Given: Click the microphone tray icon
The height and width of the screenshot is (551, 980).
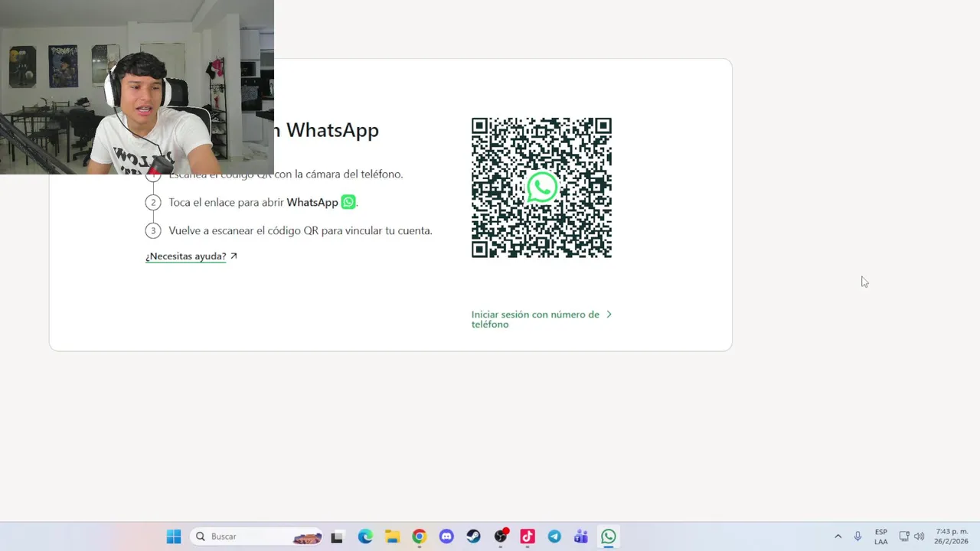Looking at the screenshot, I should 857,536.
